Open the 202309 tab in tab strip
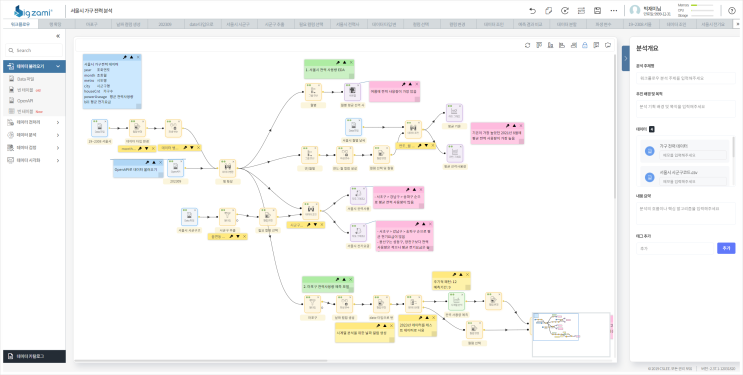 (x=165, y=24)
